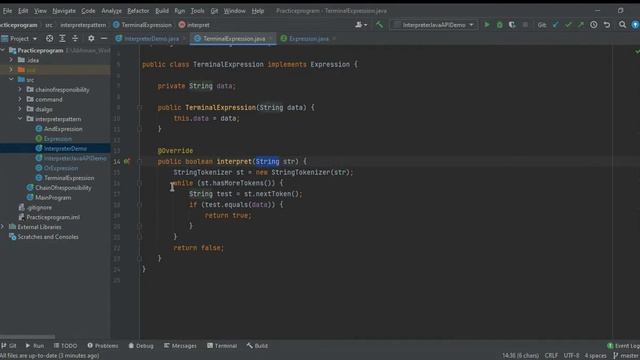
Task: Open the Problems tool window
Action: pyautogui.click(x=103, y=346)
